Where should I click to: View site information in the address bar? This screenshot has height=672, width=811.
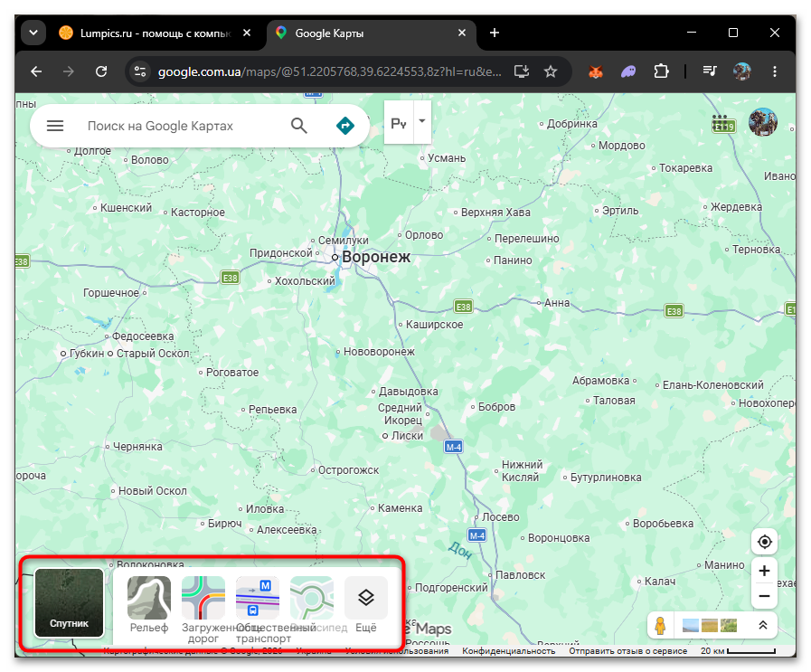point(139,71)
